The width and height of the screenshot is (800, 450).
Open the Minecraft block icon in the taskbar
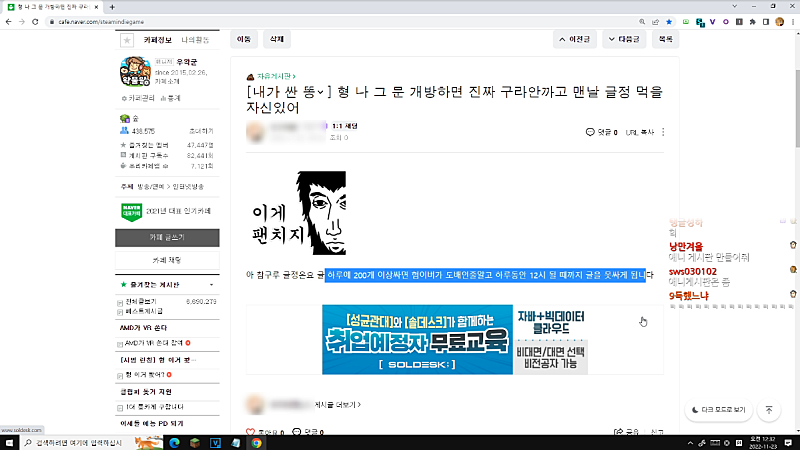coord(195,443)
